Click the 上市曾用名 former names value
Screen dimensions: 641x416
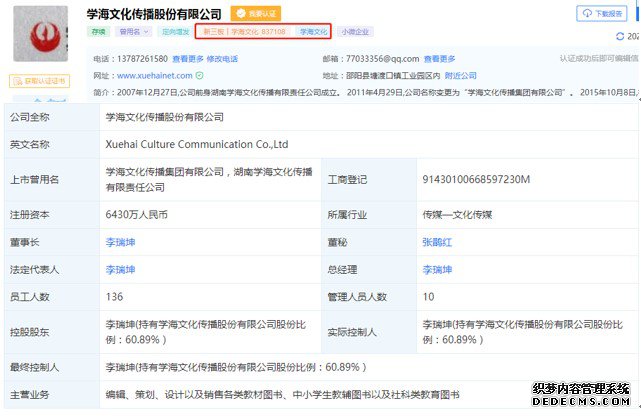pos(209,179)
